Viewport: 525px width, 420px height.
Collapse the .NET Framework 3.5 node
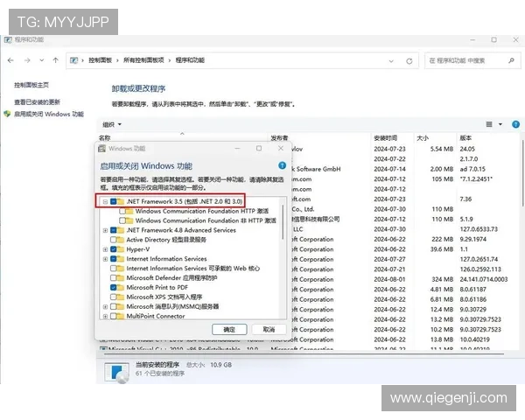(105, 201)
